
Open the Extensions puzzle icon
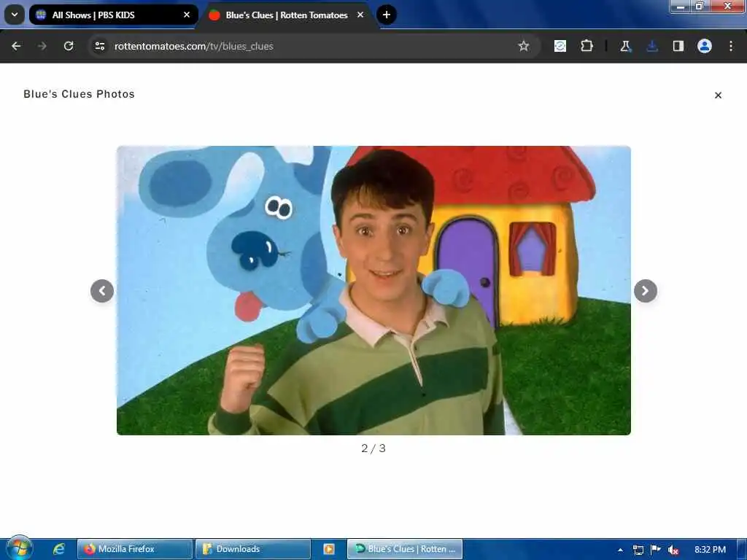[x=587, y=46]
